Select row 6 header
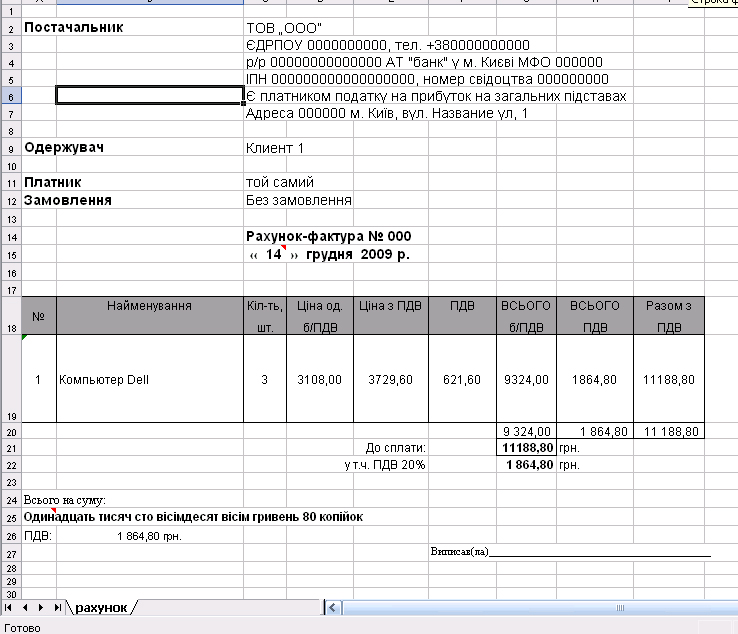 [11, 96]
